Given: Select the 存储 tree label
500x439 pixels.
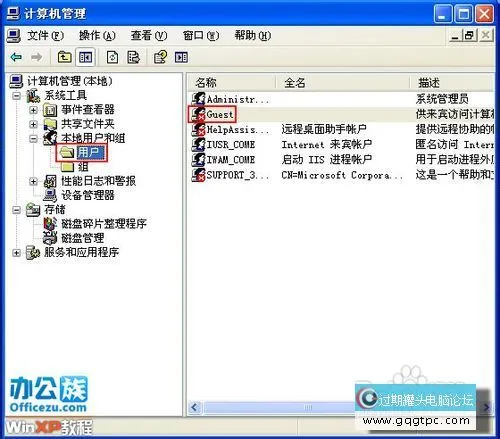Looking at the screenshot, I should [x=55, y=209].
